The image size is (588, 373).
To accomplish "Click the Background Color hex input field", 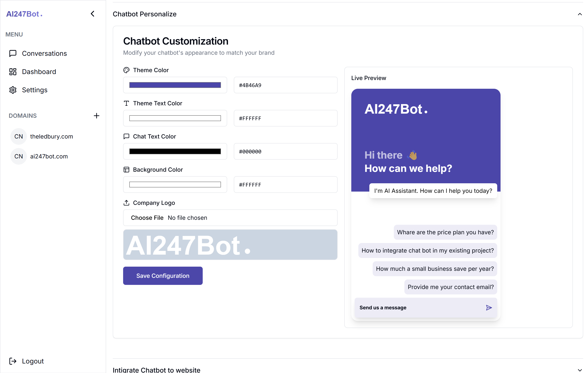I will [285, 185].
